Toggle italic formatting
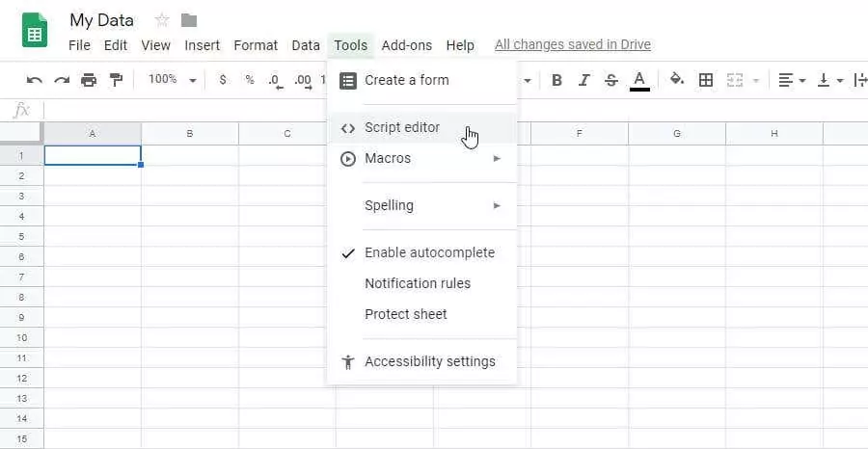The height and width of the screenshot is (449, 868). click(x=584, y=80)
